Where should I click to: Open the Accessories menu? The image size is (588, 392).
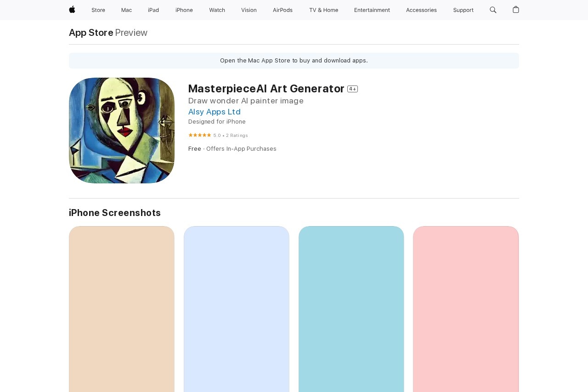click(x=421, y=10)
